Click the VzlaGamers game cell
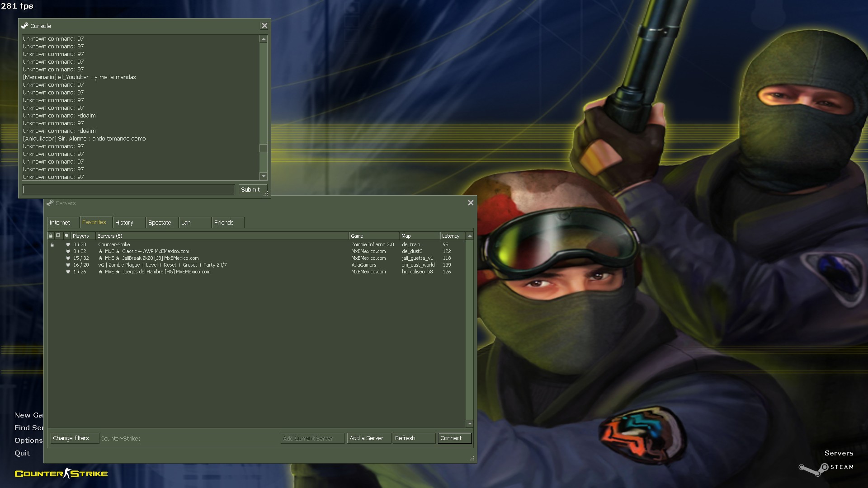This screenshot has height=488, width=868. [x=363, y=265]
